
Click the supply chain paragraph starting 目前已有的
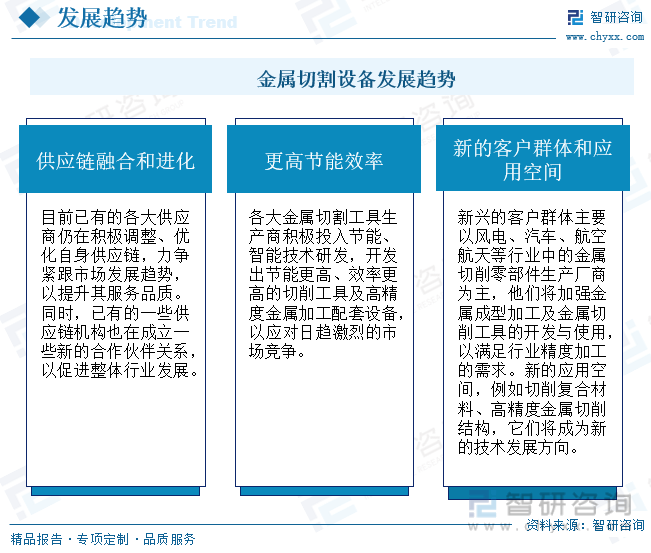click(118, 294)
